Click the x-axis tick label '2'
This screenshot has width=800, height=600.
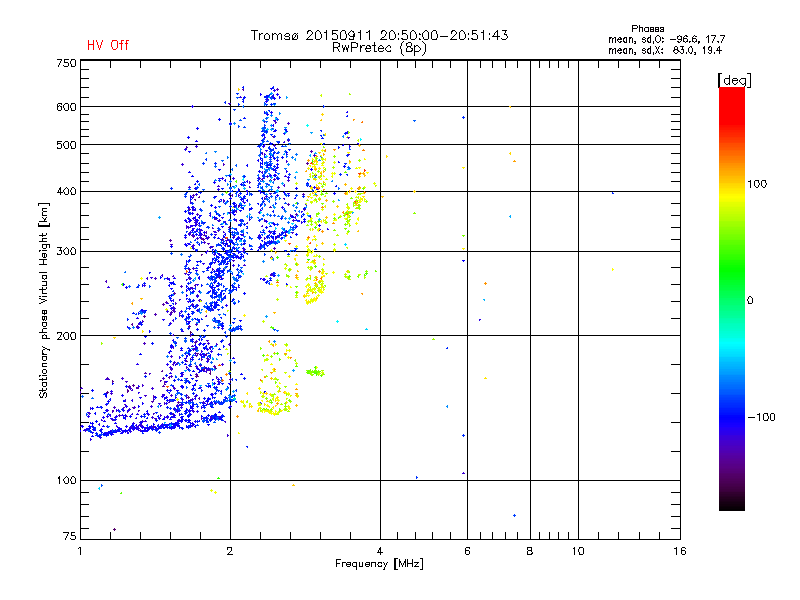[x=230, y=551]
